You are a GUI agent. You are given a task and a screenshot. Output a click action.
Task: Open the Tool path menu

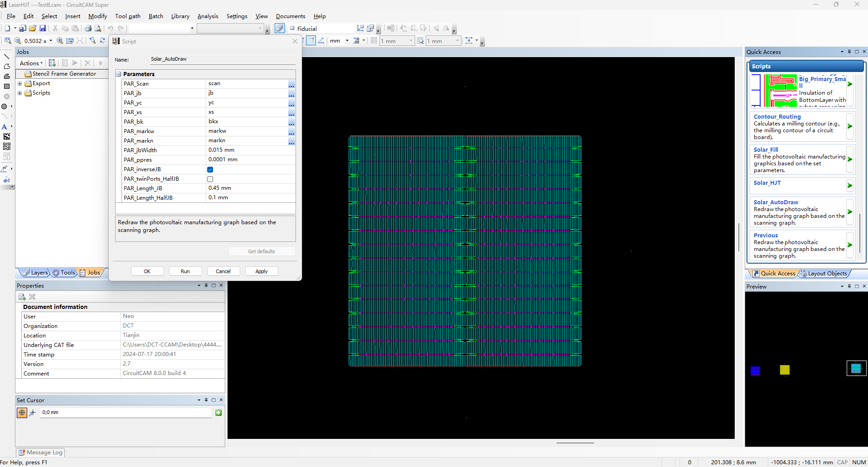127,16
